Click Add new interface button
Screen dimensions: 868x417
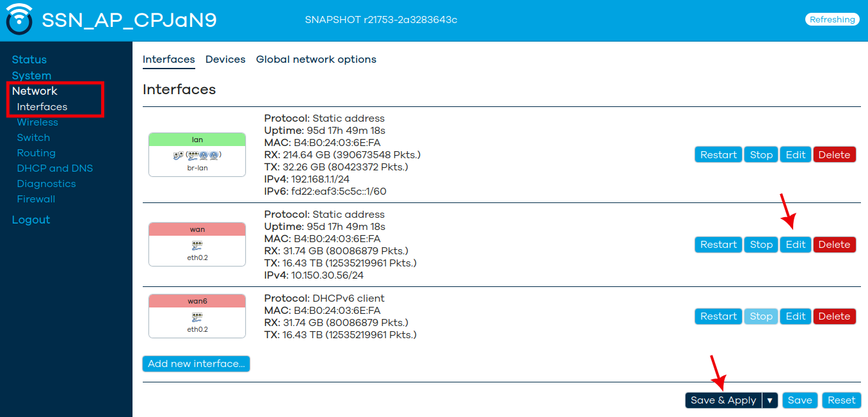coord(196,363)
